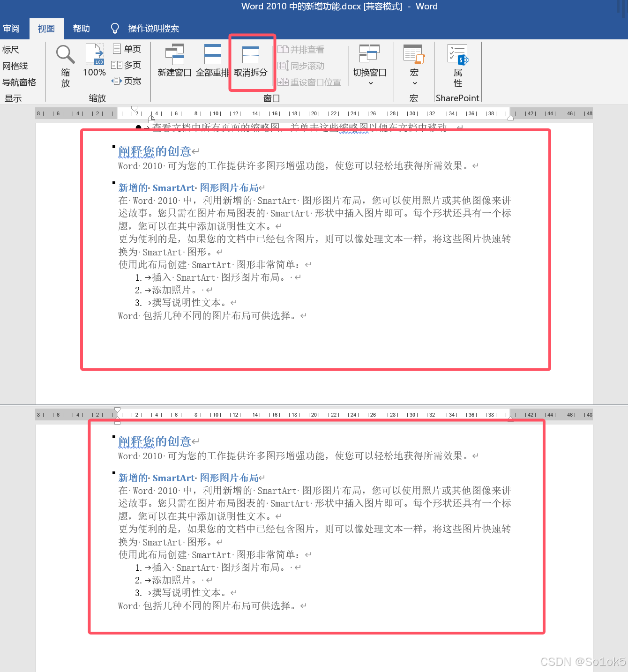Open the Help tab (帮助)
The width and height of the screenshot is (628, 672).
(x=82, y=29)
